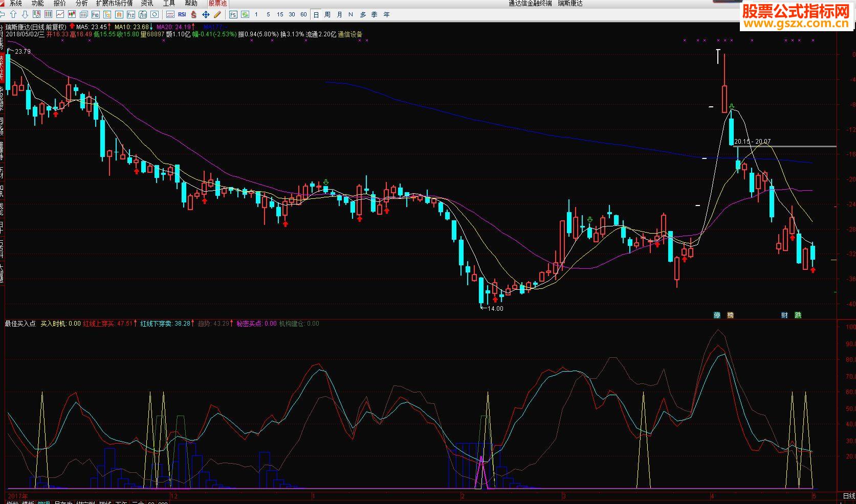Select the 月 monthly period button
The image size is (856, 504).
(x=339, y=14)
